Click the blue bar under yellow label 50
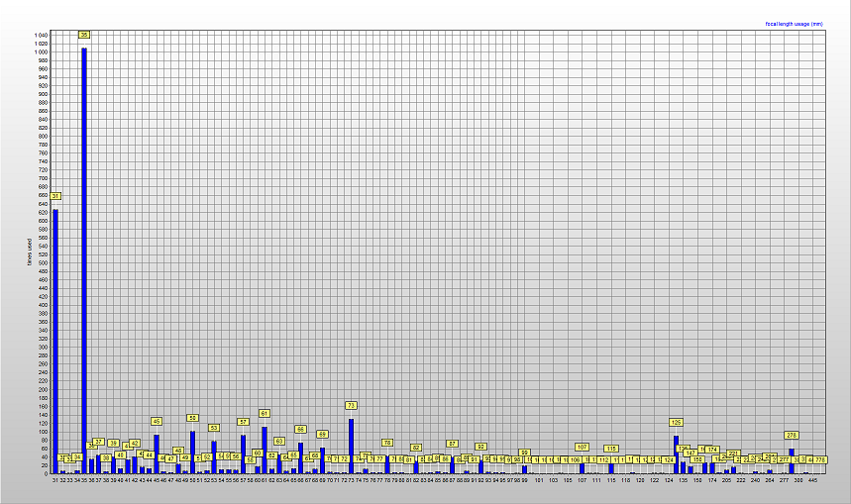This screenshot has width=851, height=504. (x=192, y=453)
